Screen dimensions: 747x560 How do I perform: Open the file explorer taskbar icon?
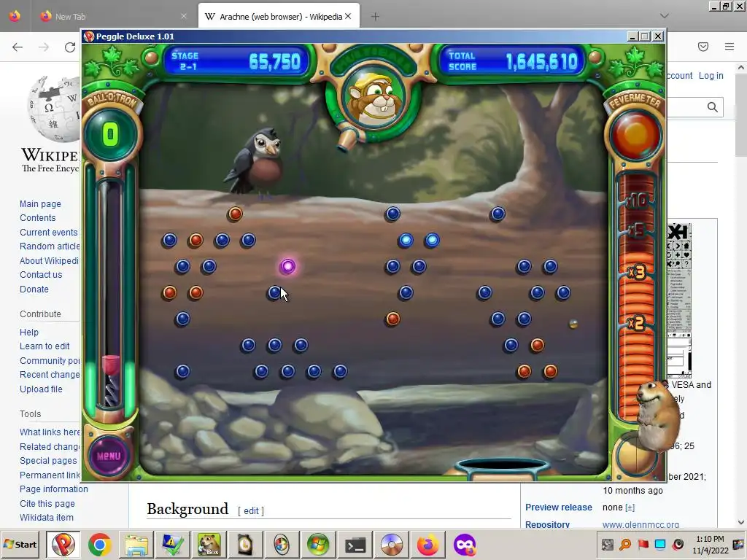(136, 545)
